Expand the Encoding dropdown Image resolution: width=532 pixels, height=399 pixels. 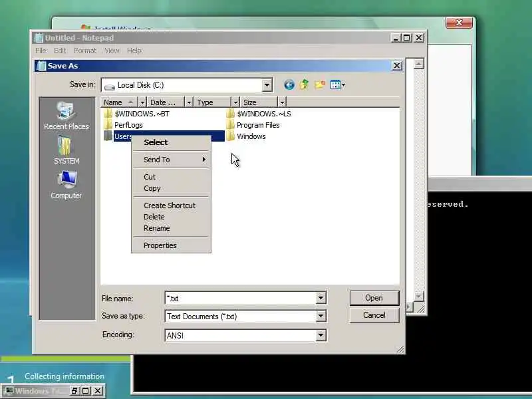[x=321, y=336]
